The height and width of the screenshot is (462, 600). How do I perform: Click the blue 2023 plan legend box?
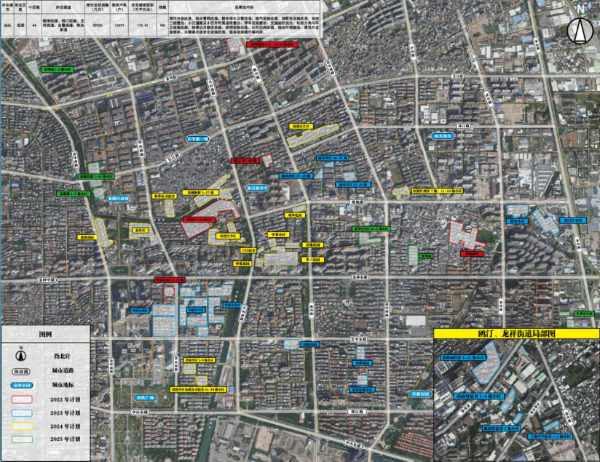tap(21, 411)
